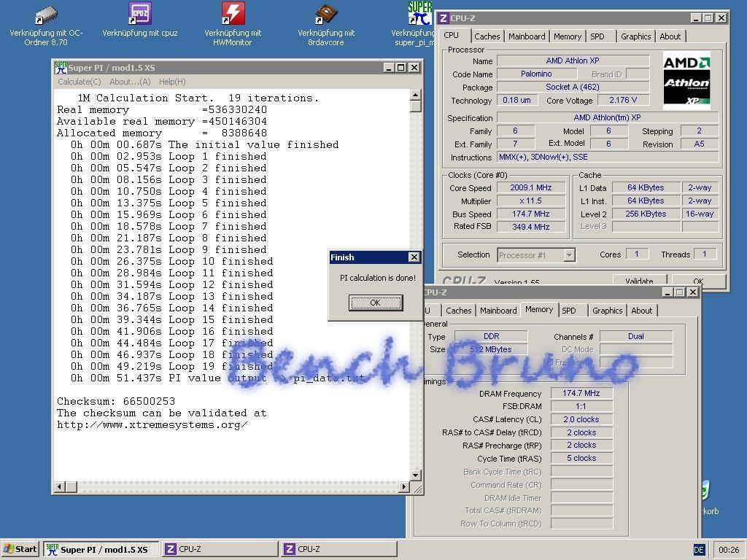Click Super PI vertical scrollbar up arrow
This screenshot has width=747, height=560.
click(415, 95)
